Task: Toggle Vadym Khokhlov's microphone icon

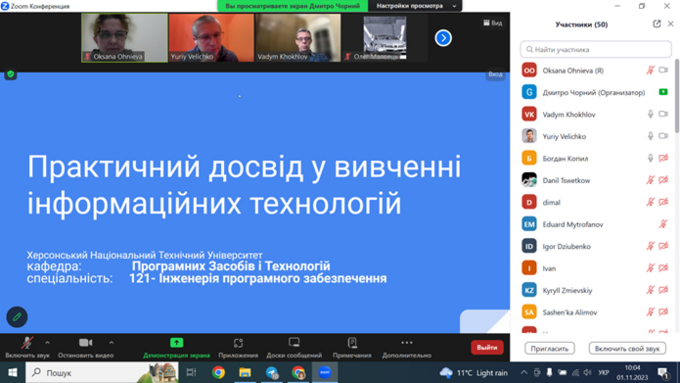Action: click(x=651, y=114)
